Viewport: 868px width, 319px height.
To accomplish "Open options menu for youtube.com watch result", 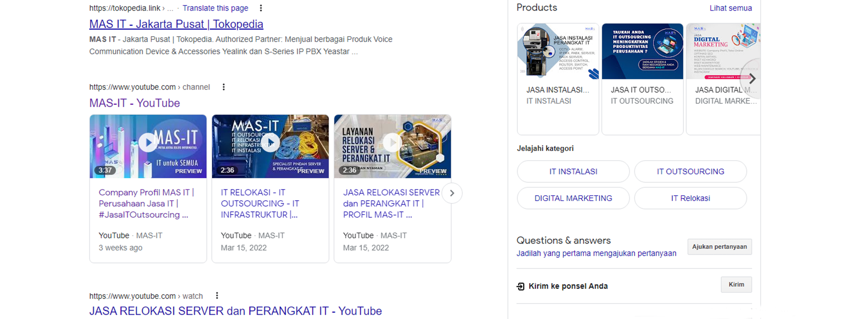I will [x=217, y=296].
